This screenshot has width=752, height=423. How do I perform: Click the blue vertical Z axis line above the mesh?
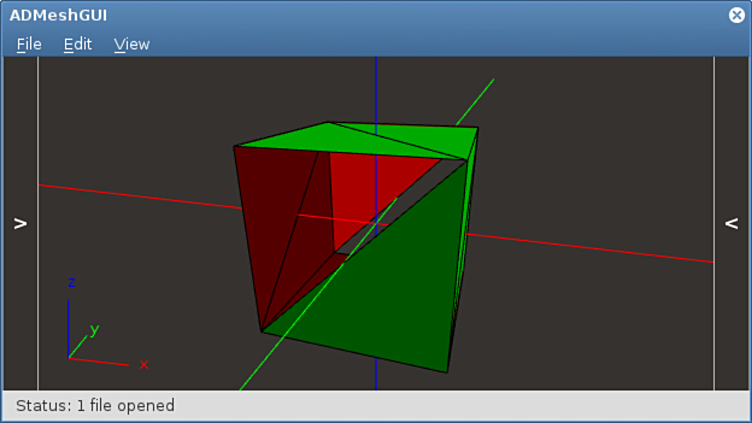click(376, 88)
